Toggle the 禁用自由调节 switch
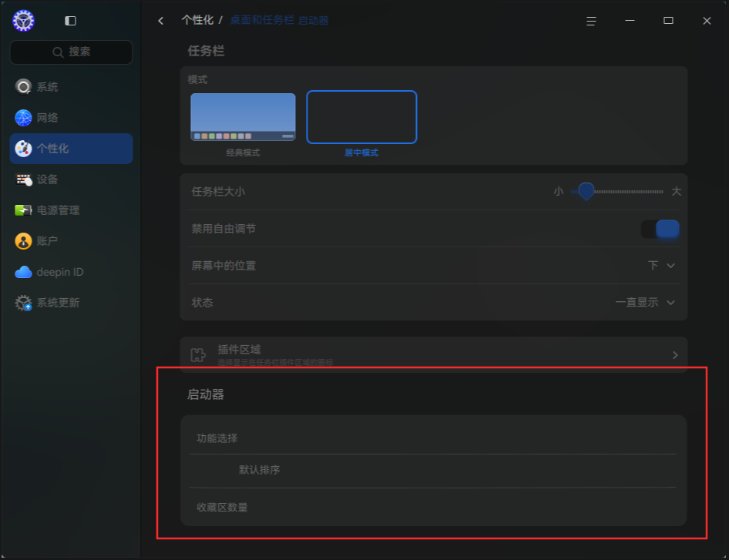 660,229
